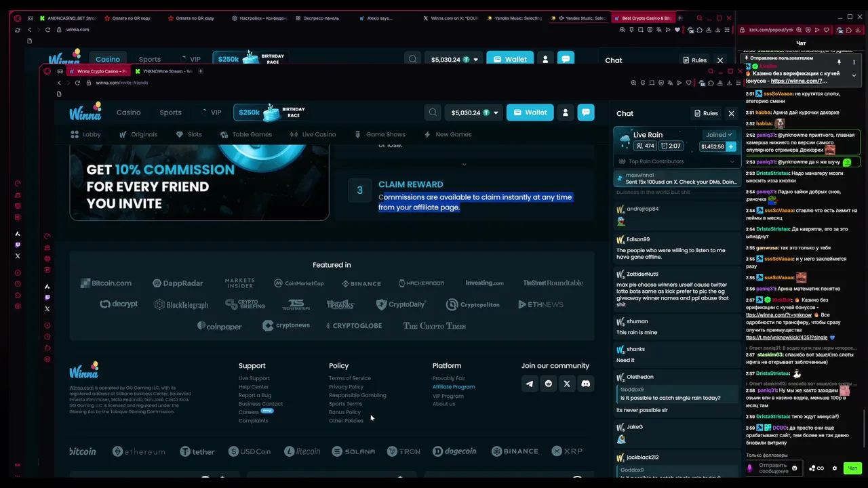Viewport: 868px width, 488px height.
Task: Open the Slots category
Action: tap(189, 134)
